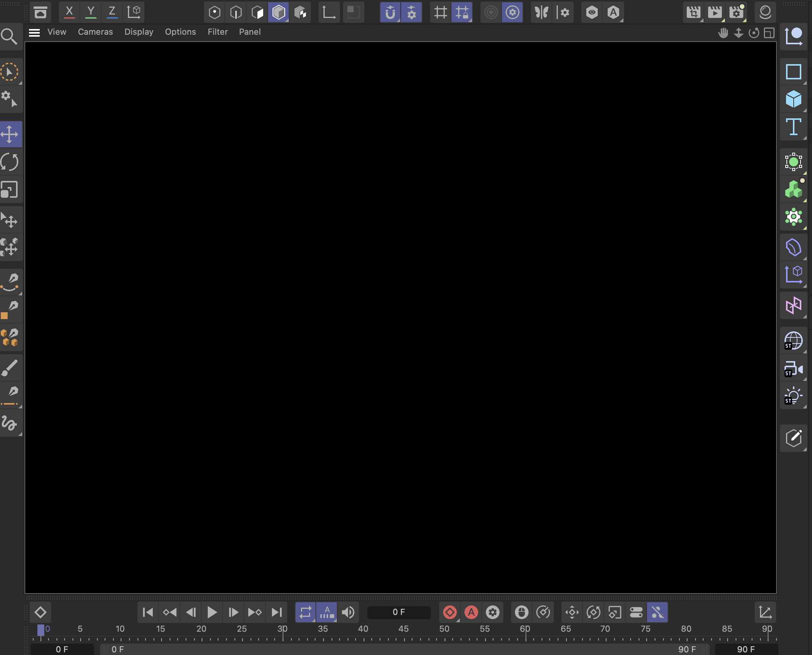The image size is (812, 655).
Task: Open the timeline preview range A icon
Action: 327,612
